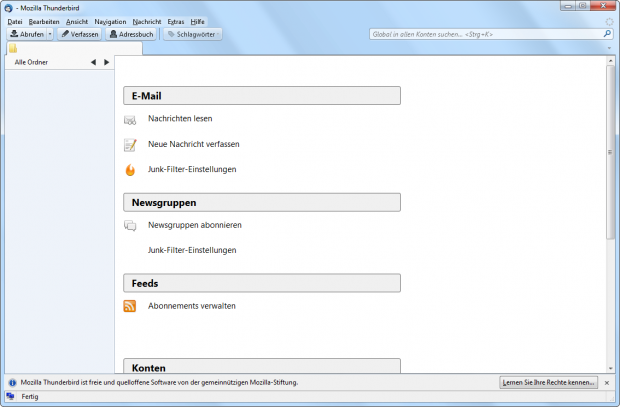Open the tab list dropdown arrow

coord(609,48)
